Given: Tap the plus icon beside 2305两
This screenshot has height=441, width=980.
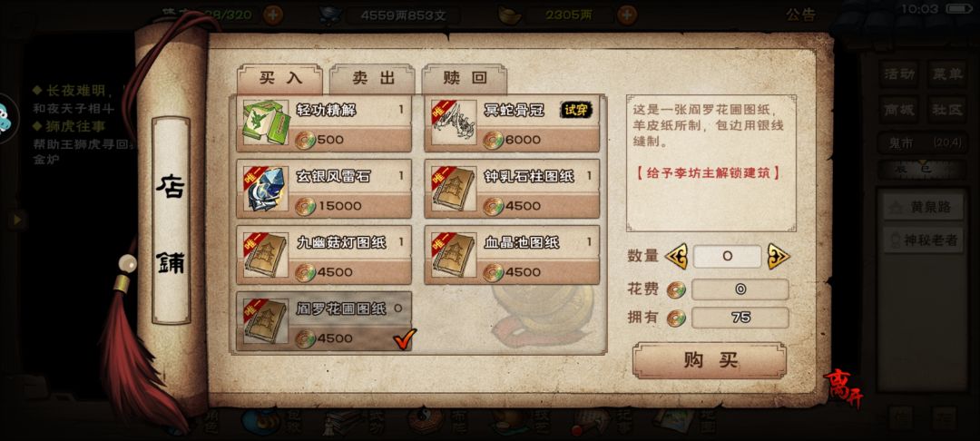Looking at the screenshot, I should pos(627,15).
